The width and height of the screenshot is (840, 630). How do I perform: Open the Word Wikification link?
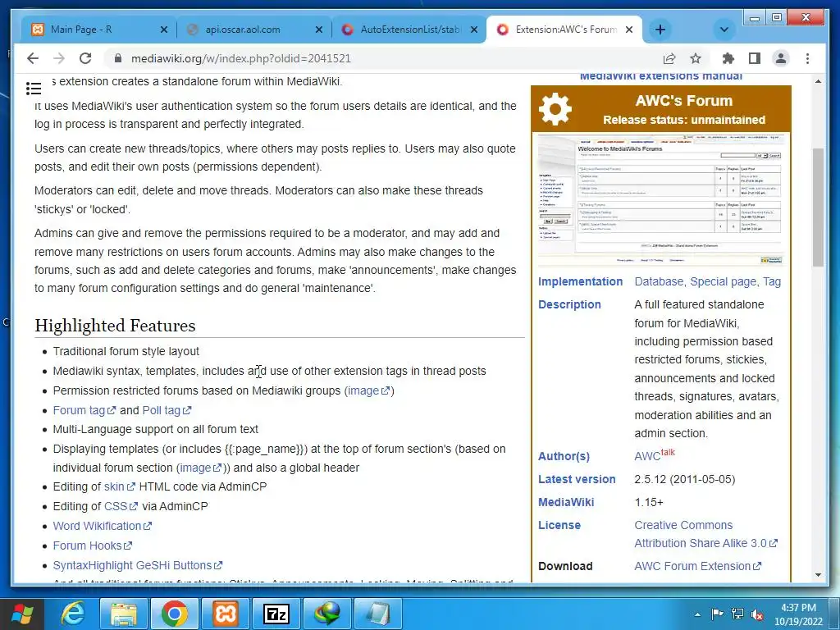point(103,526)
